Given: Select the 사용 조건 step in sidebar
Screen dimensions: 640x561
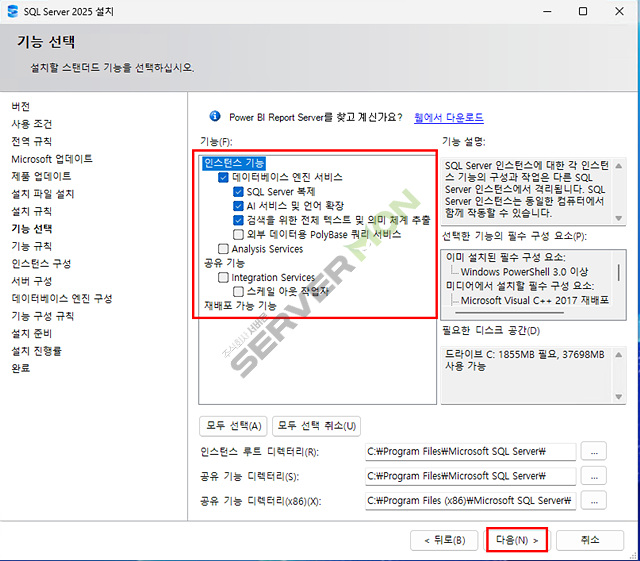Looking at the screenshot, I should pos(31,124).
